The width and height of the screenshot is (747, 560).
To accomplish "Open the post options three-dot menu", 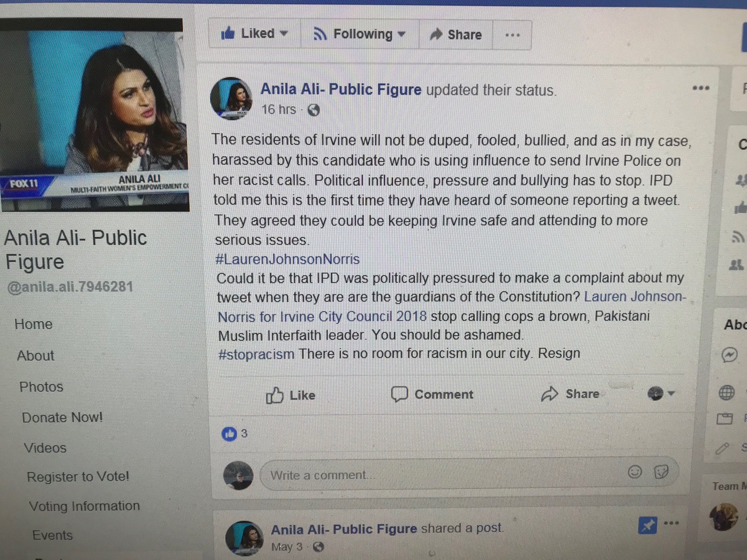I will coord(701,88).
